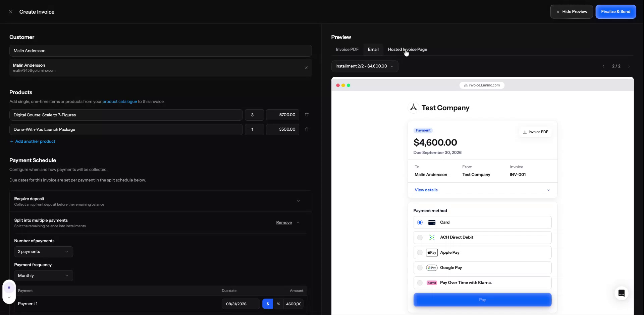The width and height of the screenshot is (644, 315).
Task: Switch to Invoice PDF preview tab
Action: click(x=347, y=49)
